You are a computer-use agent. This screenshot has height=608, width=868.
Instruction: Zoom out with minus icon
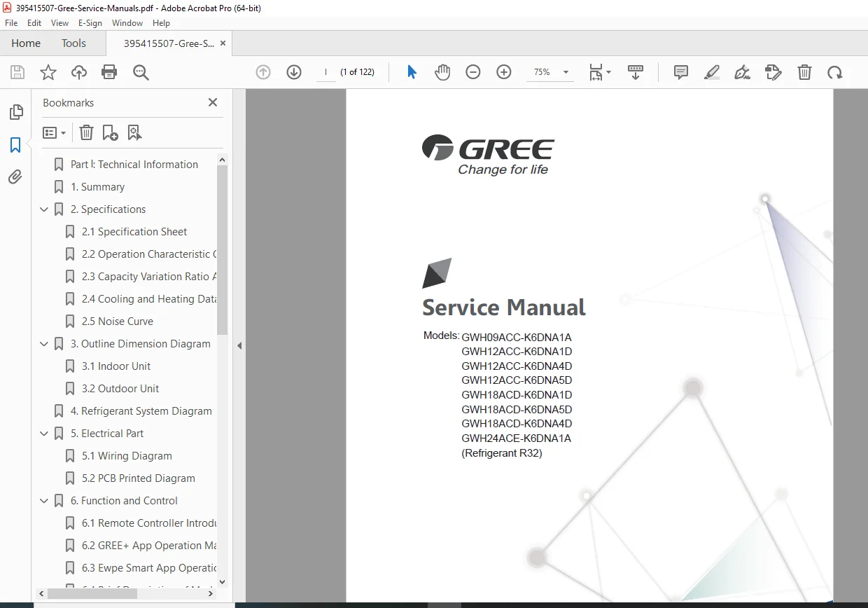[x=473, y=72]
